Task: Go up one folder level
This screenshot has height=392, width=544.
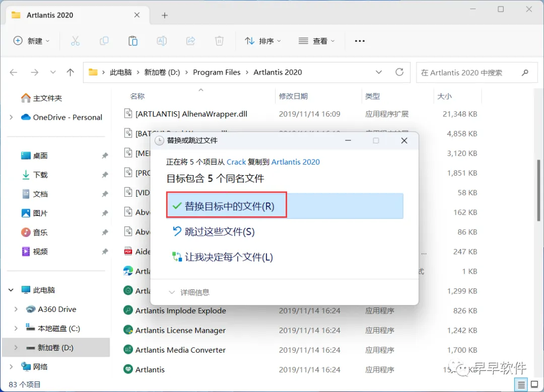Action: coord(71,72)
